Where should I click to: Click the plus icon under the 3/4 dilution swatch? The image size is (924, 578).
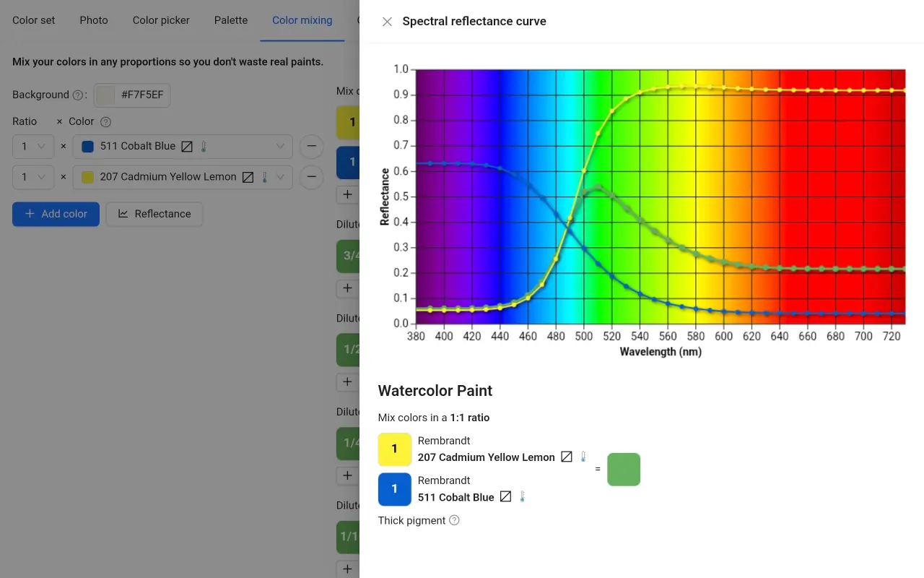(347, 288)
